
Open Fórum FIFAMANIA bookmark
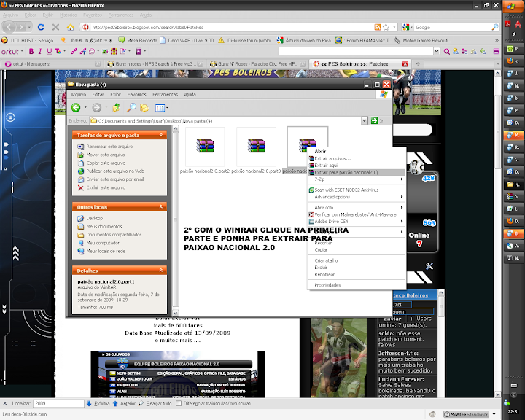point(363,41)
